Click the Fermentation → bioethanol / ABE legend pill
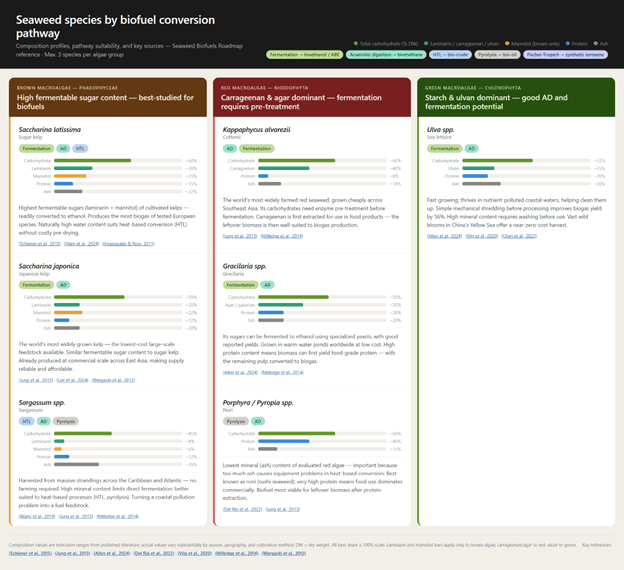Screen dimensions: 624x570 click(x=305, y=55)
